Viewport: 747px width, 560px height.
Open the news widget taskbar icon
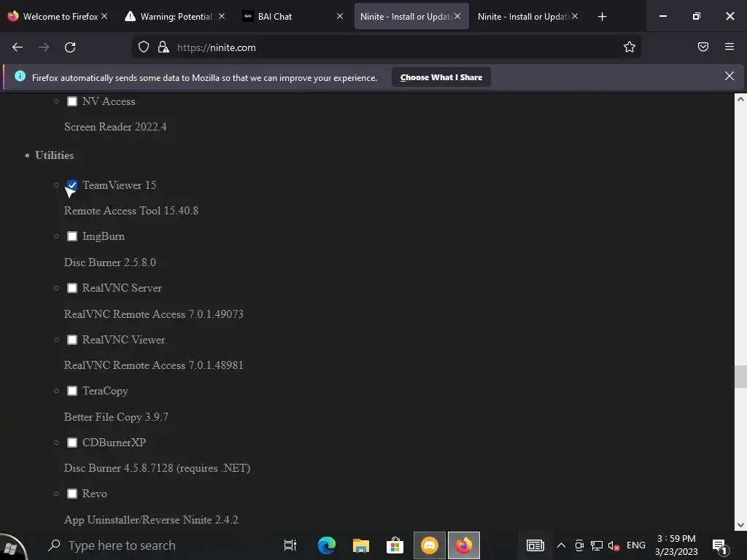[x=535, y=545]
